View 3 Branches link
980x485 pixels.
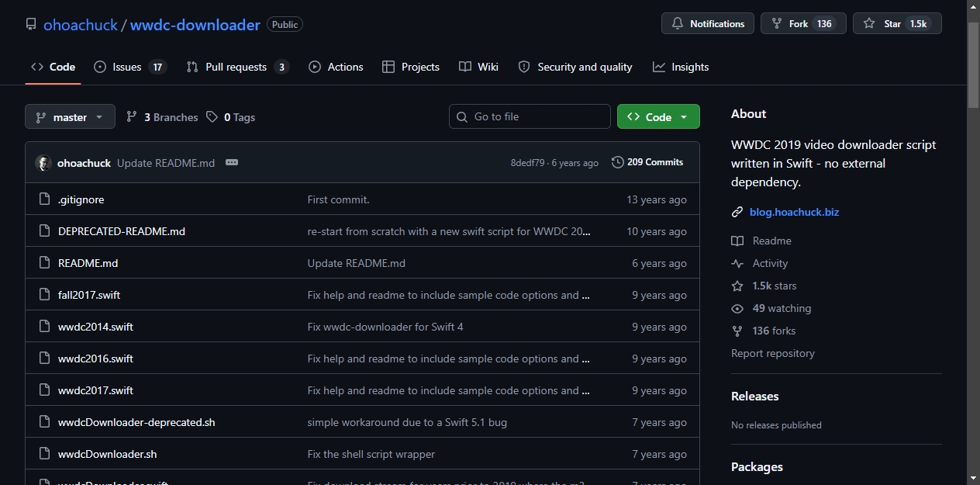pyautogui.click(x=162, y=117)
